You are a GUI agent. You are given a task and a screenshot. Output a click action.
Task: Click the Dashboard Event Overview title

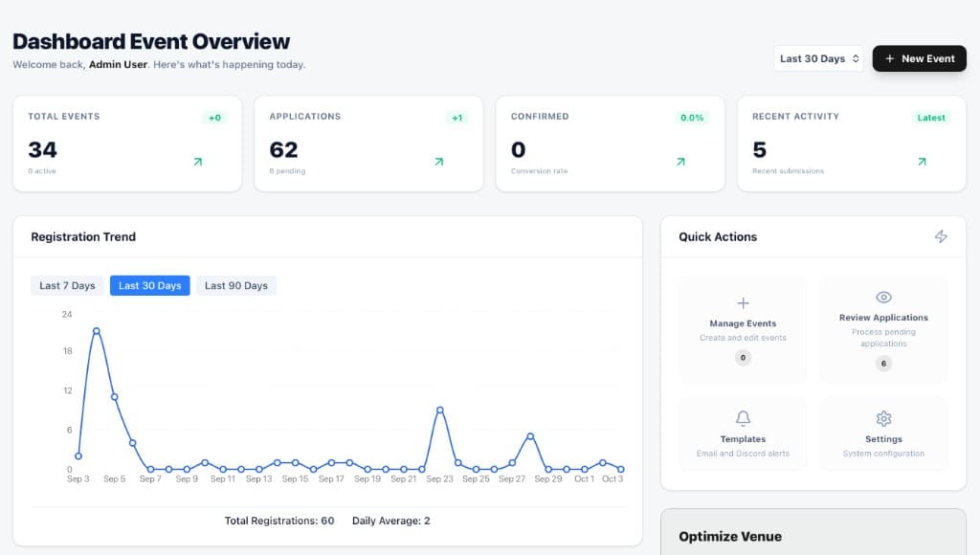[x=151, y=41]
